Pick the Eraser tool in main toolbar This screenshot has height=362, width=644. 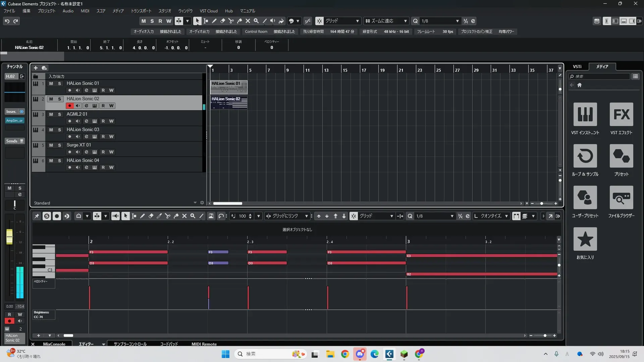[223, 21]
